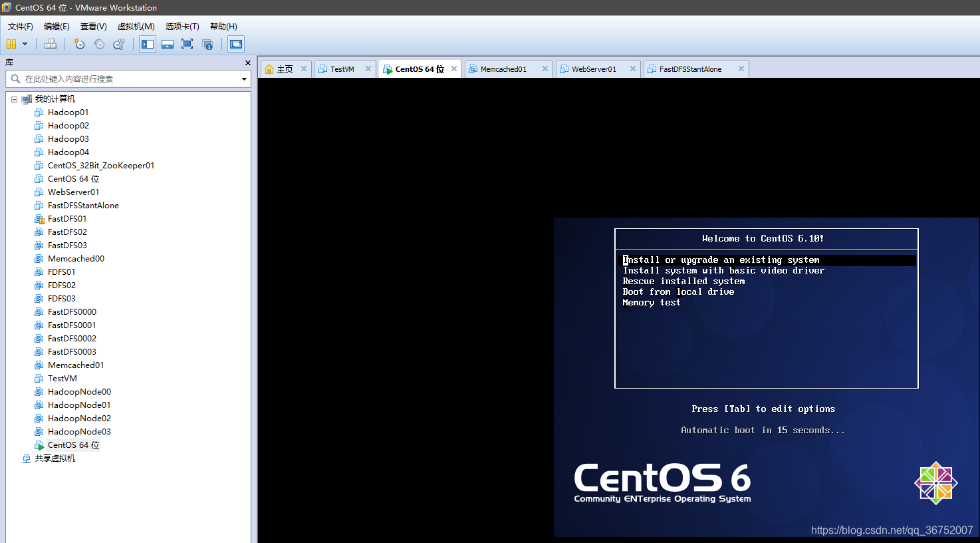
Task: Toggle the console view button
Action: click(236, 44)
